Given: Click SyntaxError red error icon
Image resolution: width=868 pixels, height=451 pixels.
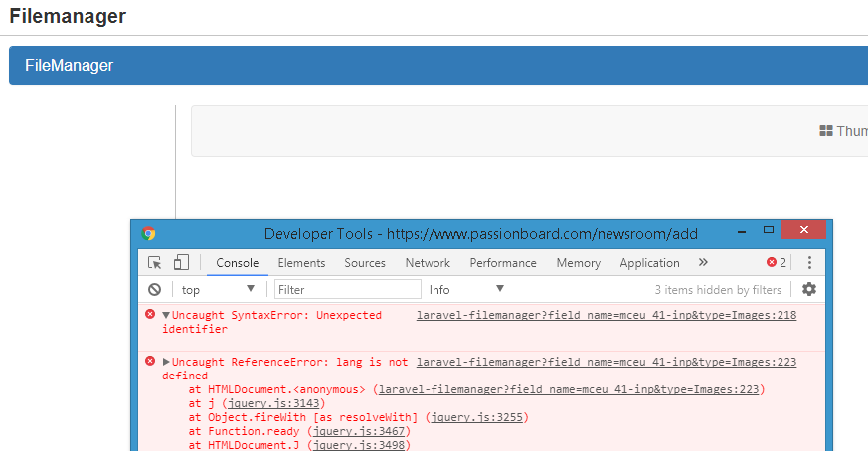Looking at the screenshot, I should [x=150, y=314].
